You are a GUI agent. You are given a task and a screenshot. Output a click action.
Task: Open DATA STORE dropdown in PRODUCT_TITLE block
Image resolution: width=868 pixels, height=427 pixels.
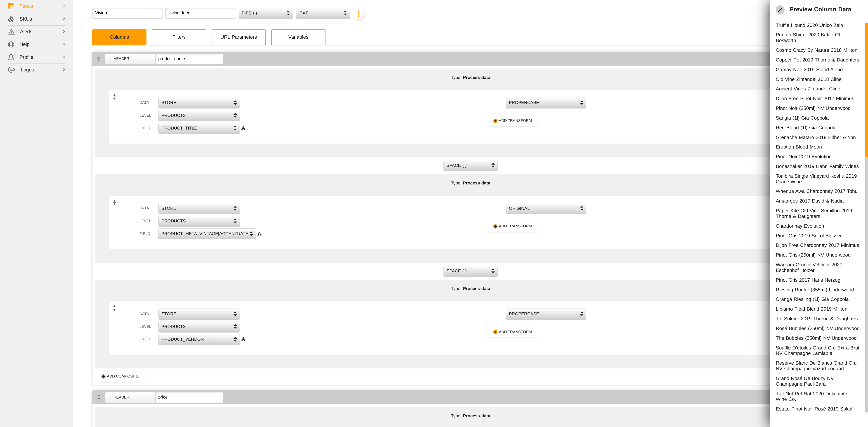tap(199, 102)
